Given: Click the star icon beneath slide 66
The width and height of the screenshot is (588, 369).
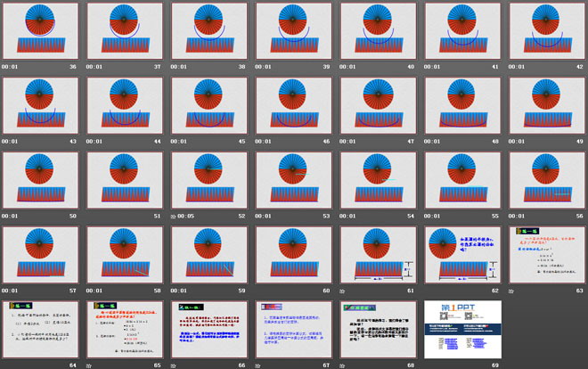Looking at the screenshot, I should (174, 365).
